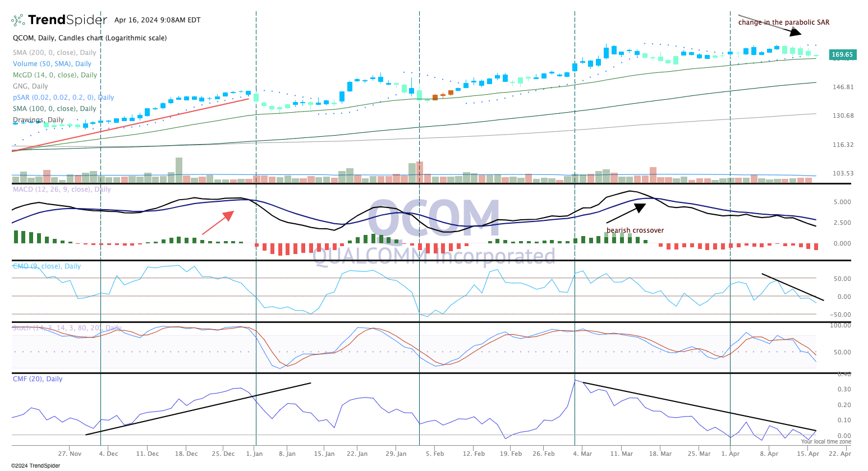Click the teal 169.65 last-price badge

pyautogui.click(x=843, y=54)
